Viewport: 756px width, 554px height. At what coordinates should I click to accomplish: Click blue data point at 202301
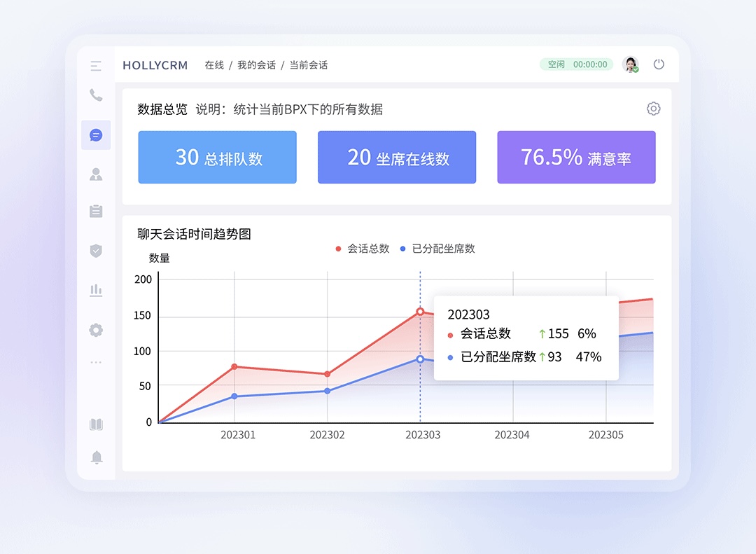point(234,396)
